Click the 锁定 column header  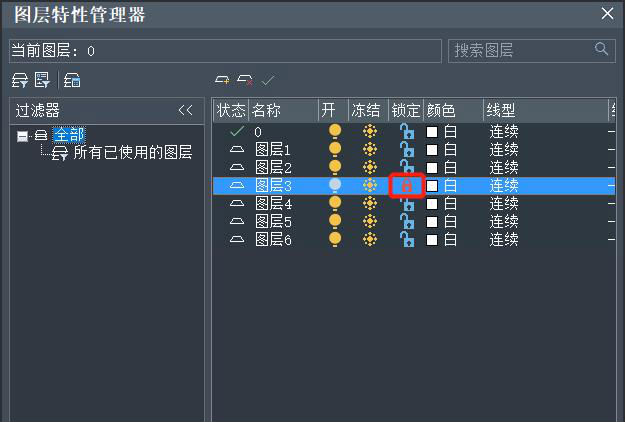(406, 110)
